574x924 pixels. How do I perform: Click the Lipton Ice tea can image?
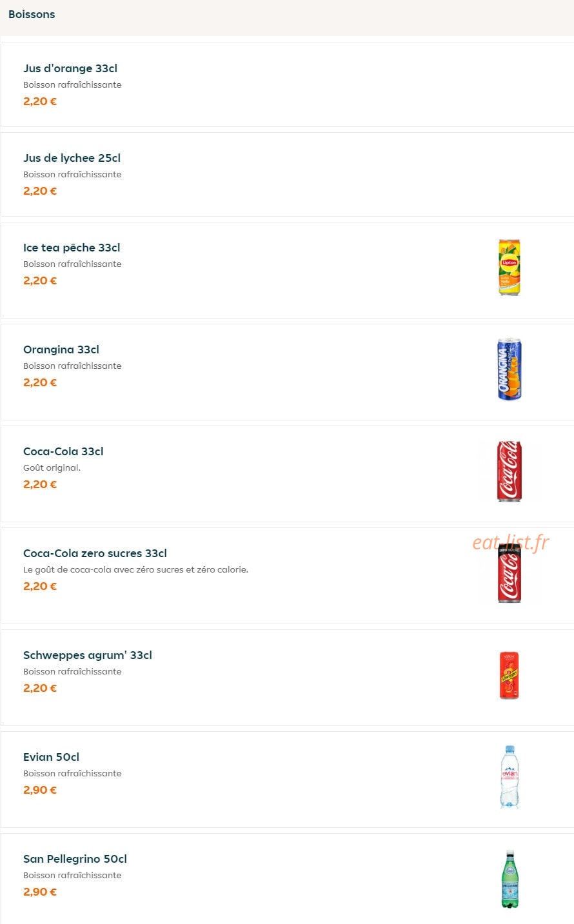tap(510, 268)
